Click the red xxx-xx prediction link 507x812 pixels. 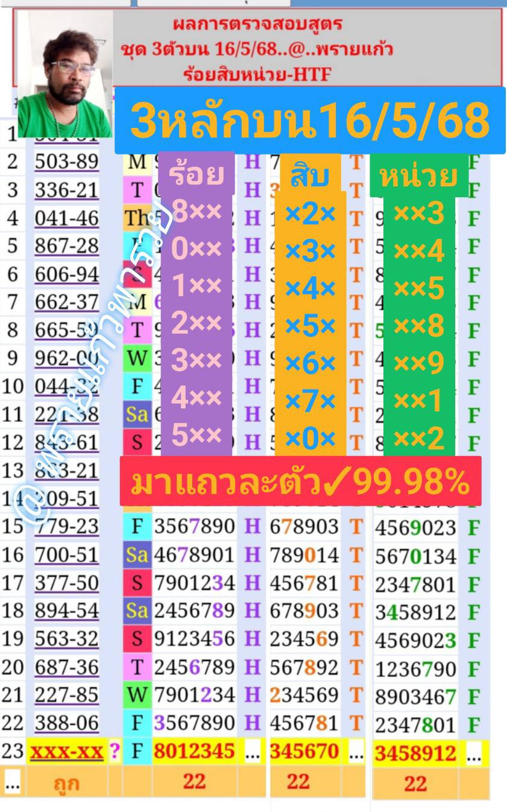coord(67,752)
